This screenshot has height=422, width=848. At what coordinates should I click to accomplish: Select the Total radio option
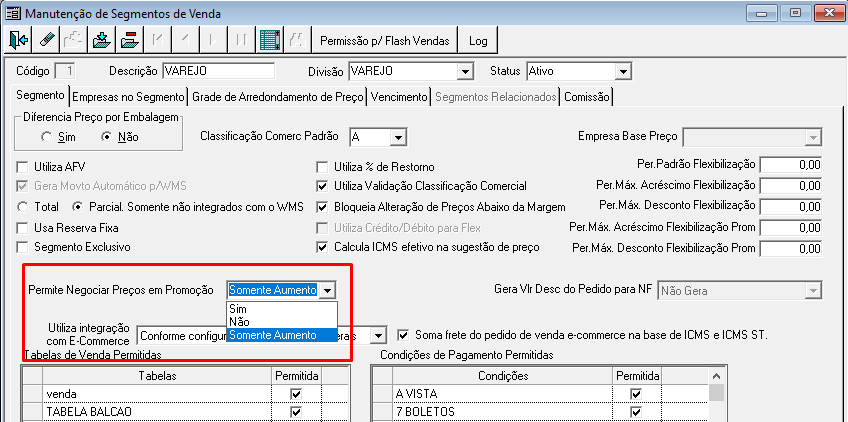click(x=24, y=206)
